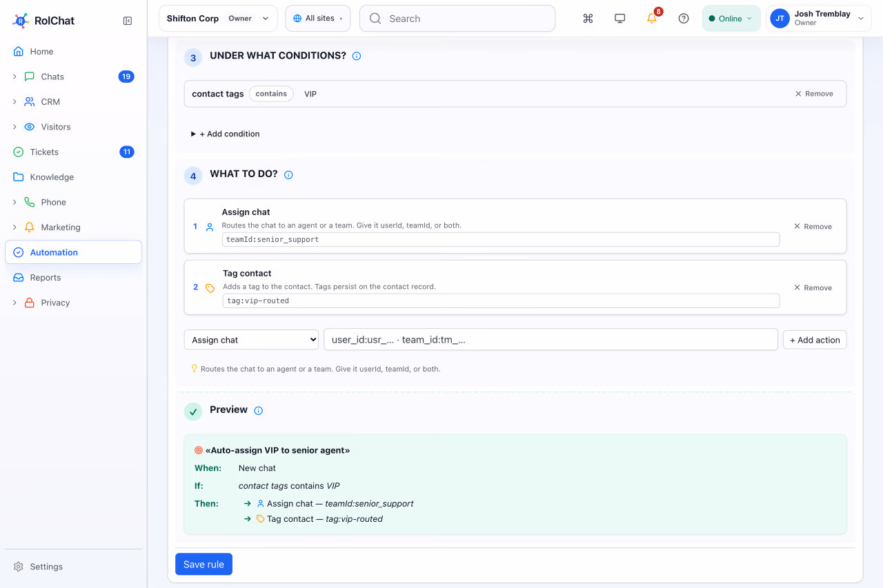Click the green checkmark icon beside Preview

tap(192, 412)
